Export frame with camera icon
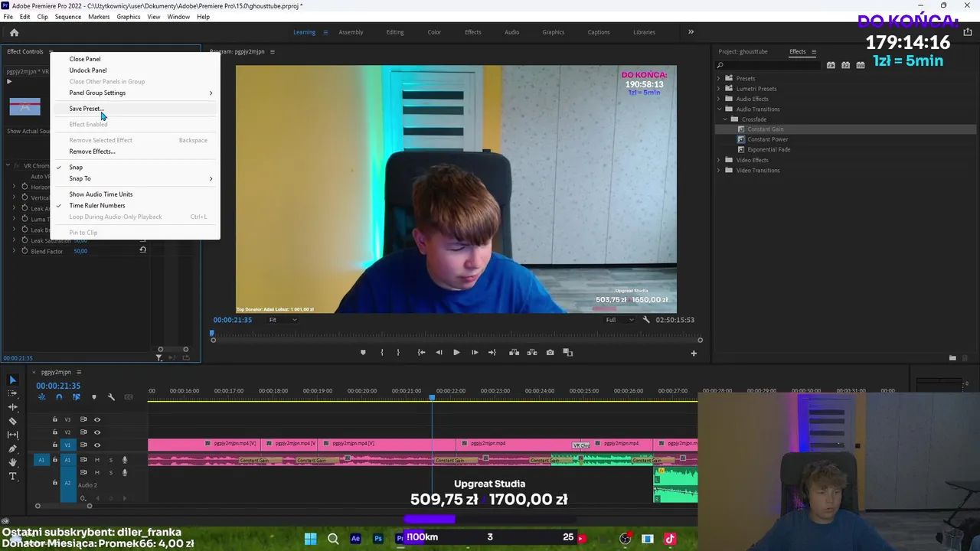The height and width of the screenshot is (551, 980). pyautogui.click(x=550, y=353)
